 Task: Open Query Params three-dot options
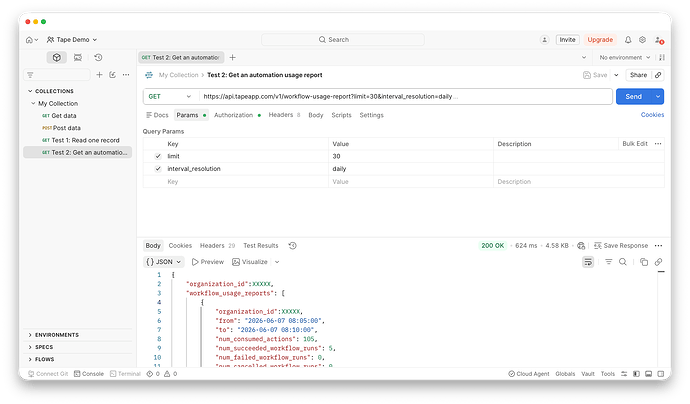(x=658, y=144)
